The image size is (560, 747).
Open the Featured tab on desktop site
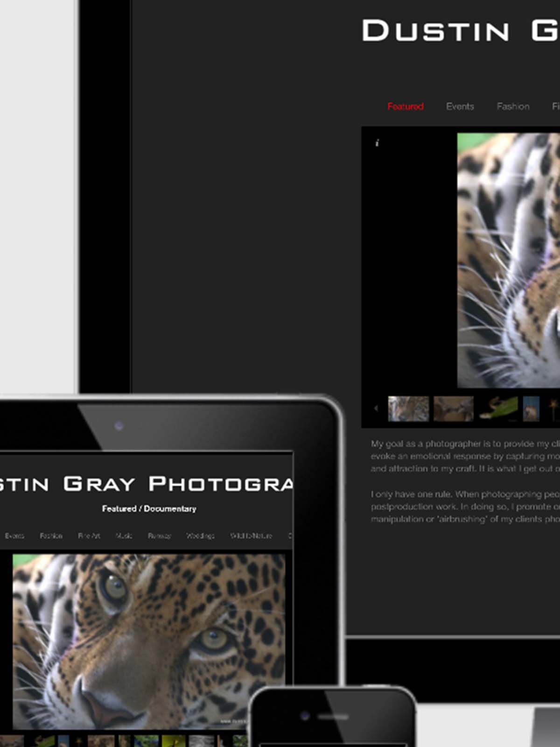405,106
